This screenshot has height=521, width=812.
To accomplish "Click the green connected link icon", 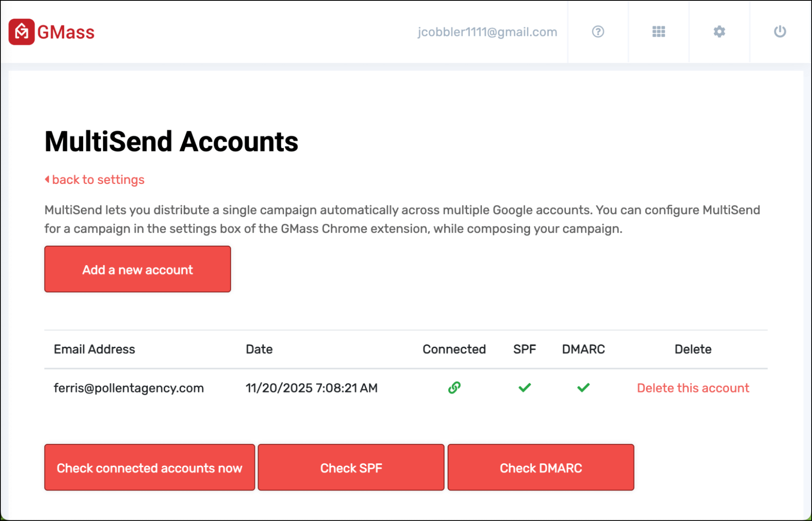I will (454, 388).
